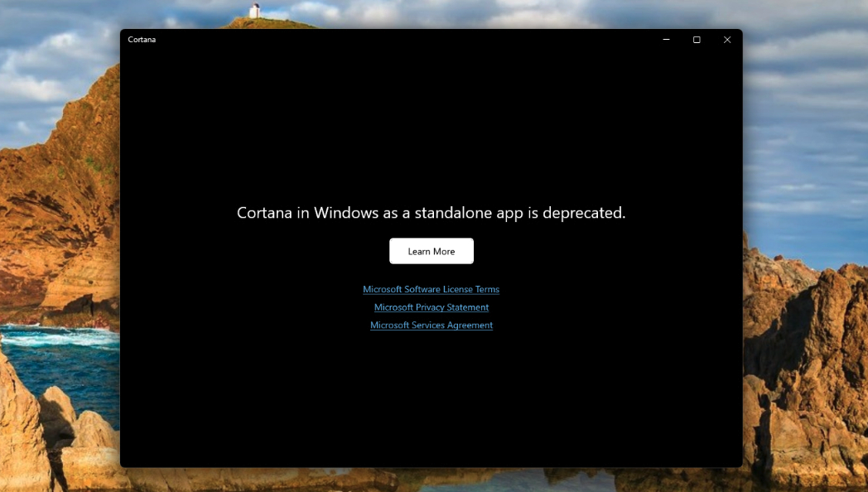Click the desktop wallpaper below the Cortana window
This screenshot has width=868, height=492.
point(431,480)
